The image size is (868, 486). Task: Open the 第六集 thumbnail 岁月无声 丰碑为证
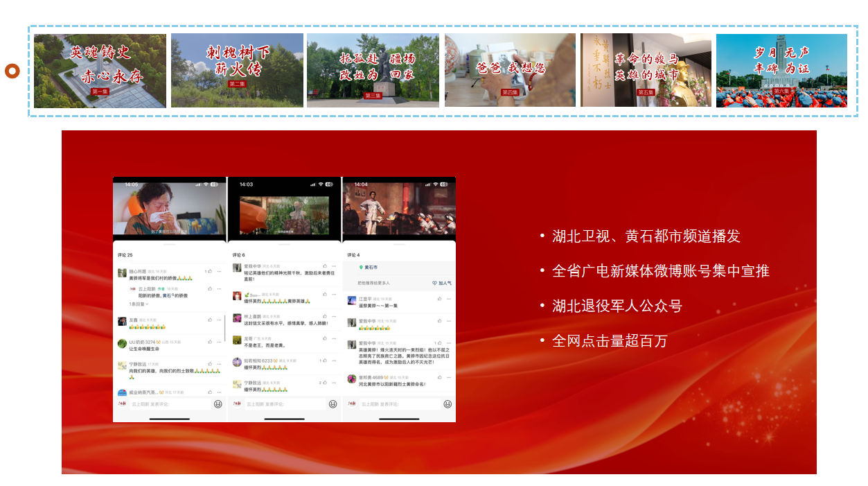coord(781,71)
